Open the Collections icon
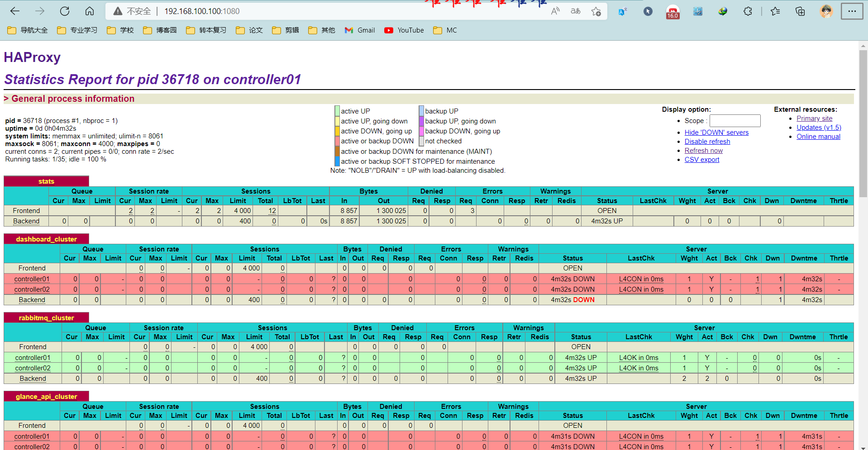 (x=800, y=11)
